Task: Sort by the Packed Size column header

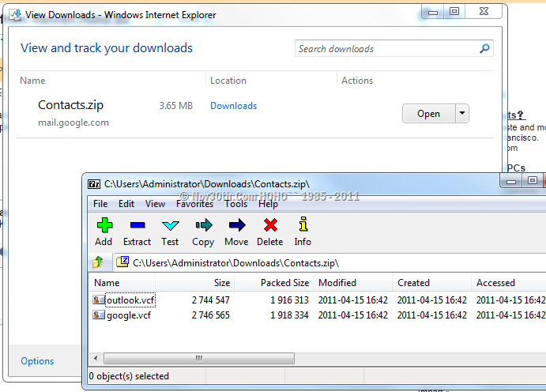Action: coord(273,283)
